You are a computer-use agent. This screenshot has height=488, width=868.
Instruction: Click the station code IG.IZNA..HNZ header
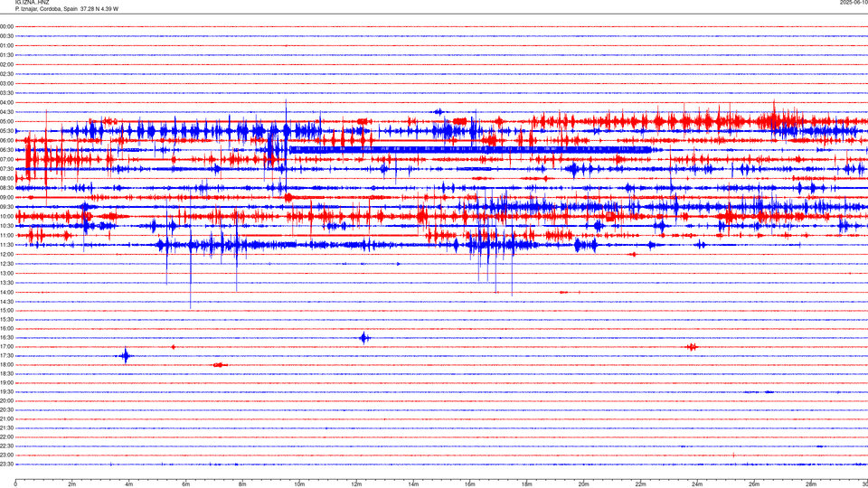point(33,3)
